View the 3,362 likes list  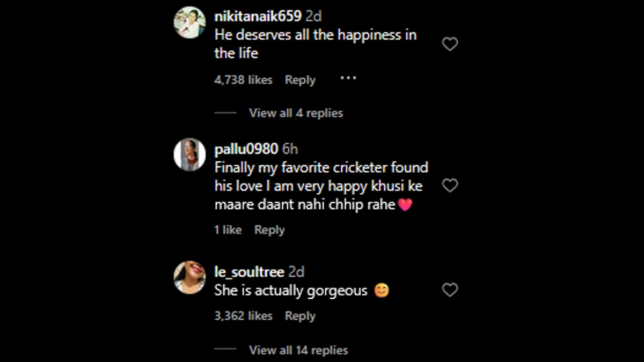click(x=243, y=316)
